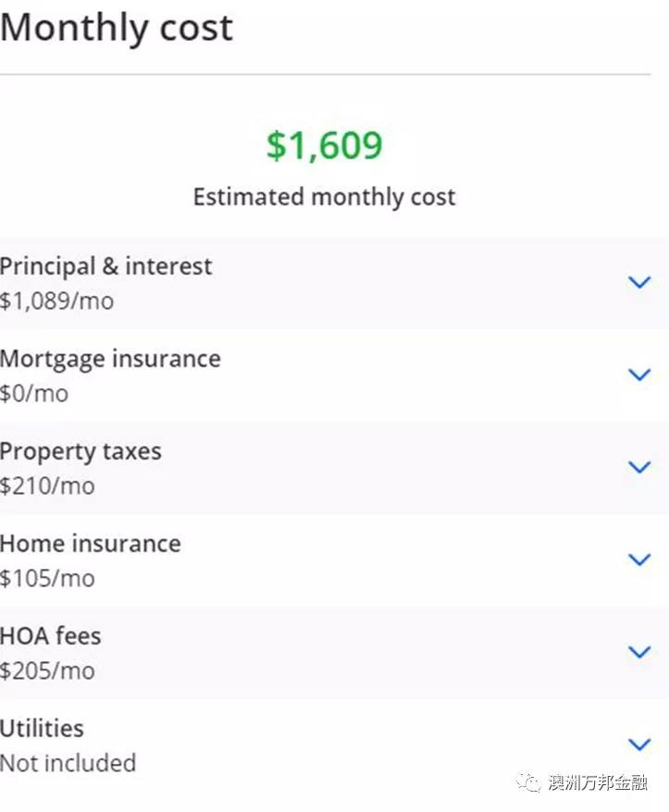Click the Home insurance row title

(91, 544)
